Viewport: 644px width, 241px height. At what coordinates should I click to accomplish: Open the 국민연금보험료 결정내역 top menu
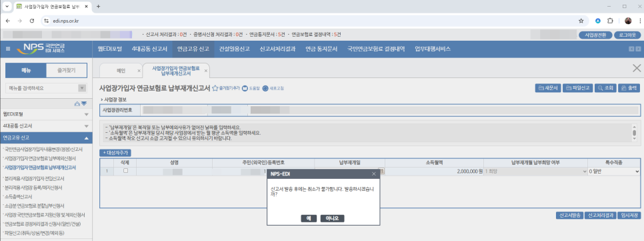tap(376, 49)
